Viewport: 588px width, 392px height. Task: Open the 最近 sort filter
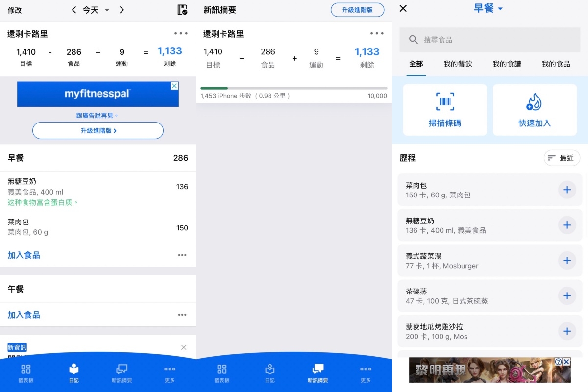coord(562,158)
